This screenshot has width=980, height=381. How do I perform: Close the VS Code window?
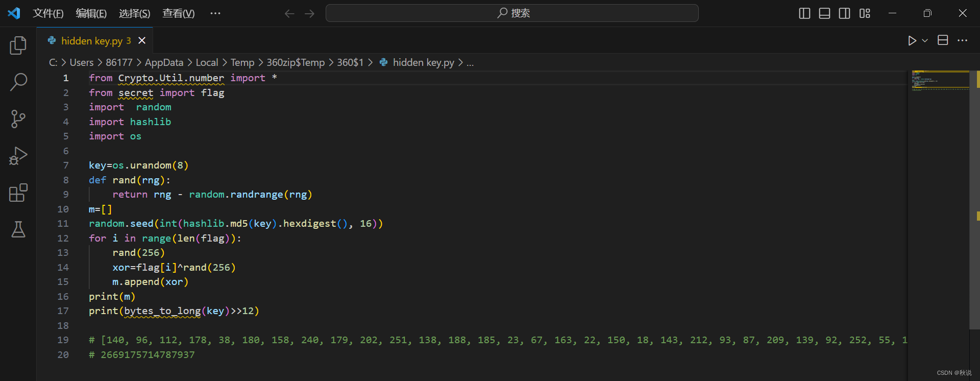pyautogui.click(x=963, y=13)
